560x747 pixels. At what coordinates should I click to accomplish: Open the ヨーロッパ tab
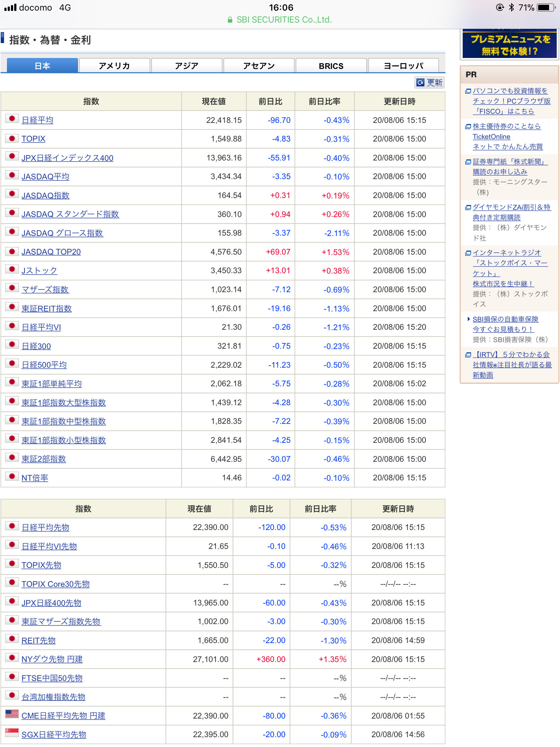pos(404,66)
